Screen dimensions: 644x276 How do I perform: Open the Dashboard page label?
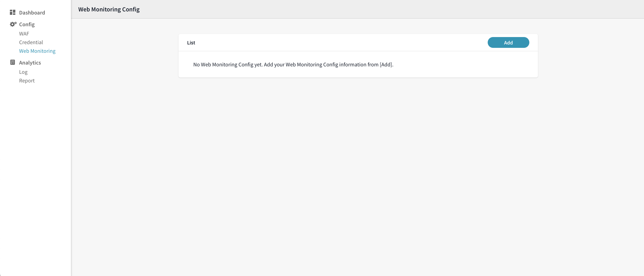click(32, 13)
